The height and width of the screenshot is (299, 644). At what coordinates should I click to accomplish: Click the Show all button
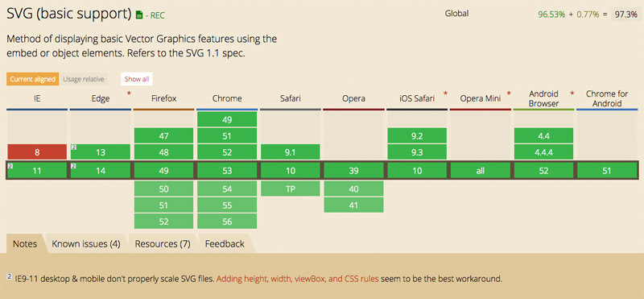point(137,79)
